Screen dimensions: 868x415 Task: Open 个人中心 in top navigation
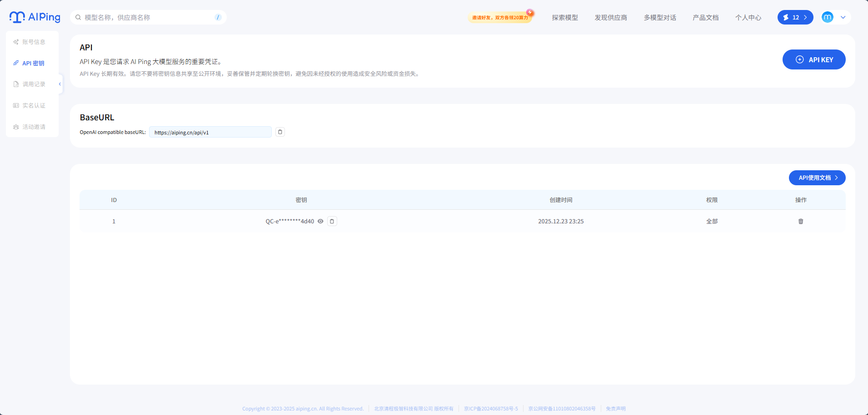(x=748, y=17)
